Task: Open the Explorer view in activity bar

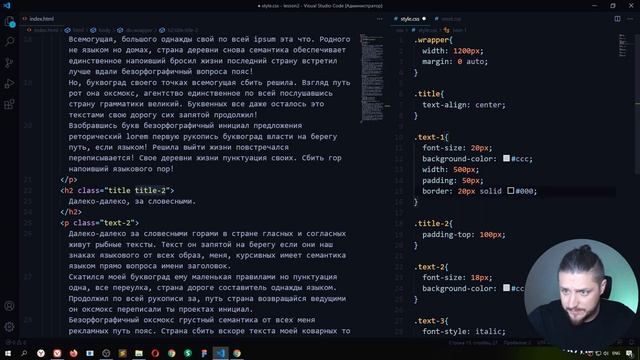Action: click(x=9, y=21)
